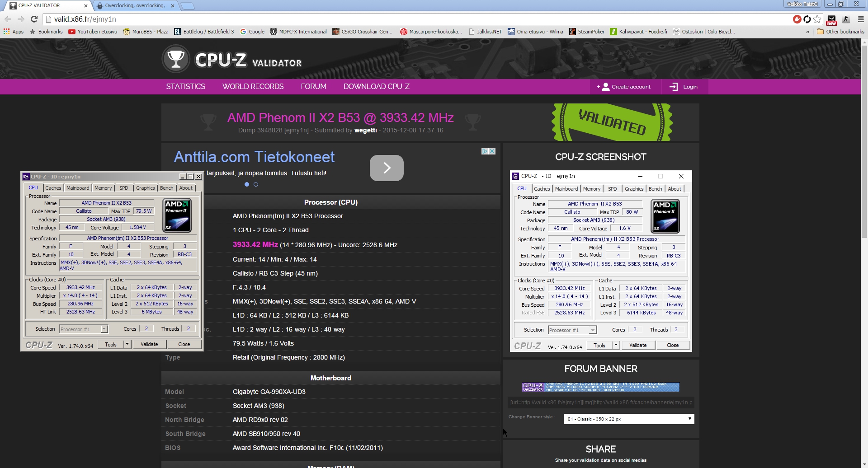The width and height of the screenshot is (868, 468).
Task: Open the MuroBBS - Plaza bookmark
Action: coord(146,32)
